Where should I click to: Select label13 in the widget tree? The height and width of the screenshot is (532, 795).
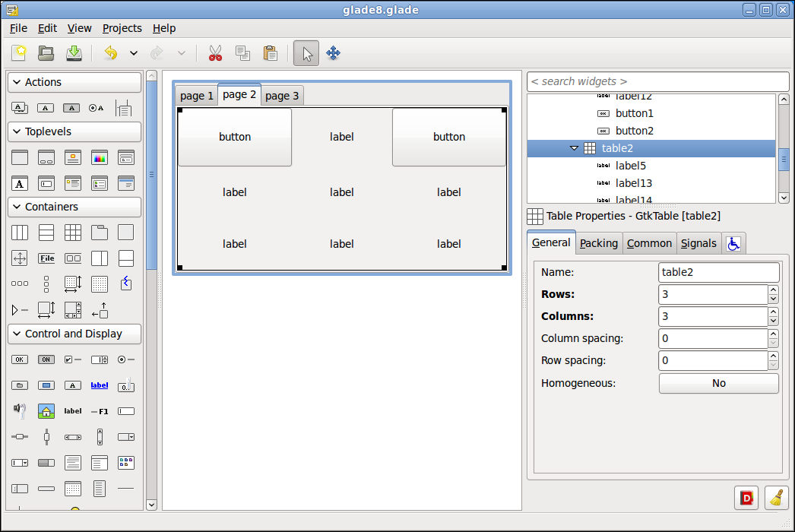pyautogui.click(x=634, y=183)
